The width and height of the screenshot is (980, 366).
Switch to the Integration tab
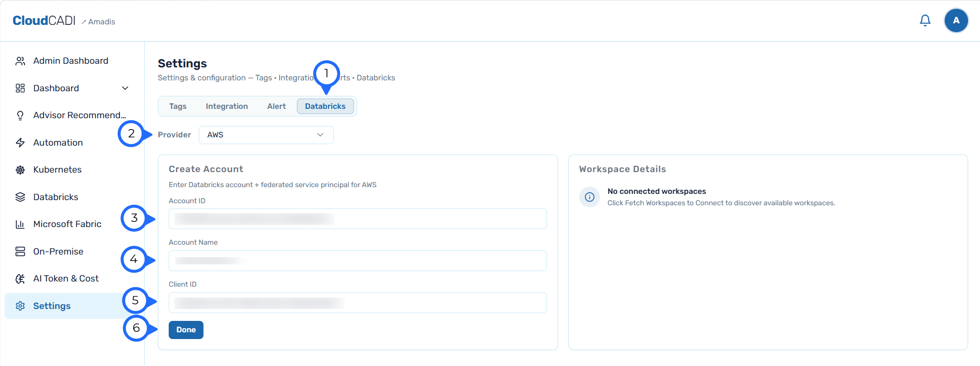(227, 106)
